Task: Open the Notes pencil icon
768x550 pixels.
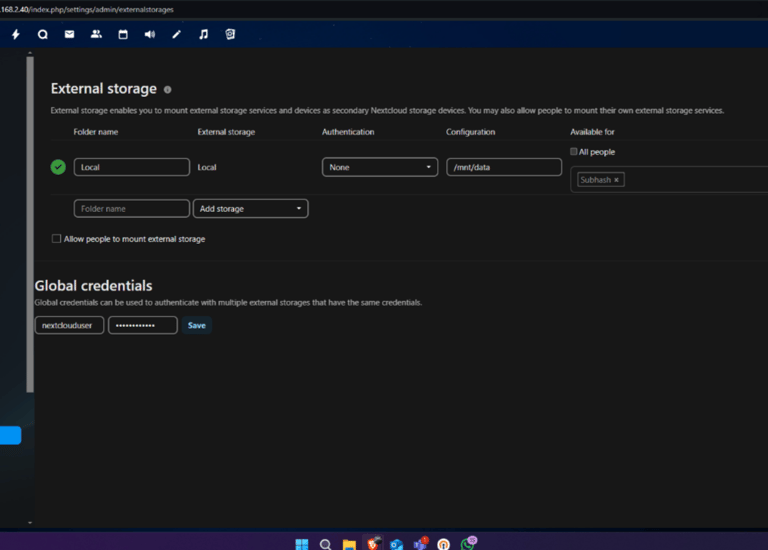Action: tap(176, 34)
